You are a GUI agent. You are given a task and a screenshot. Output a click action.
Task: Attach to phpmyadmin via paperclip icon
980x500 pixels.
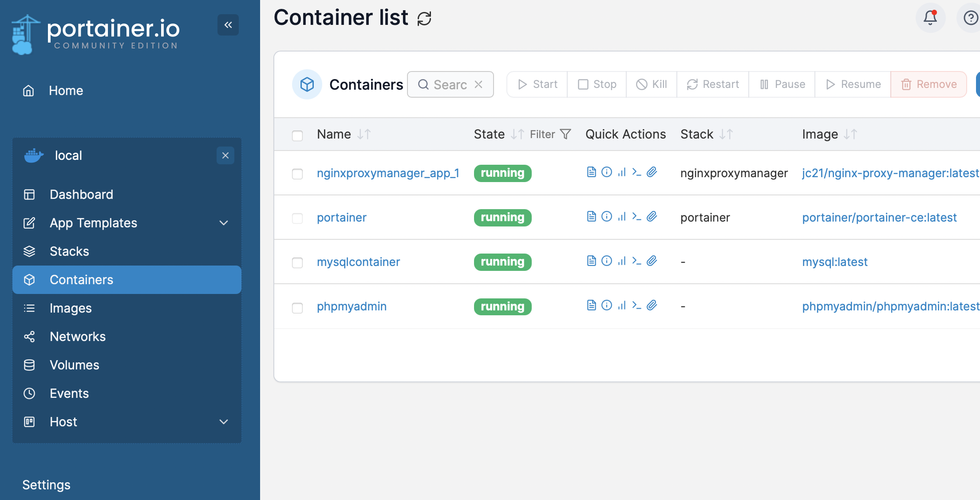point(652,305)
